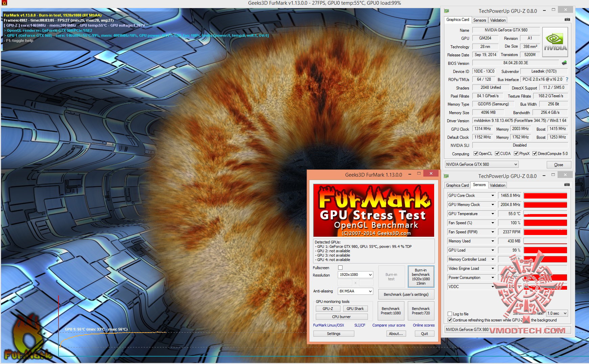Viewport: 589px width, 364px height.
Task: Expand the GPU Load sensor dropdown
Action: click(x=493, y=250)
